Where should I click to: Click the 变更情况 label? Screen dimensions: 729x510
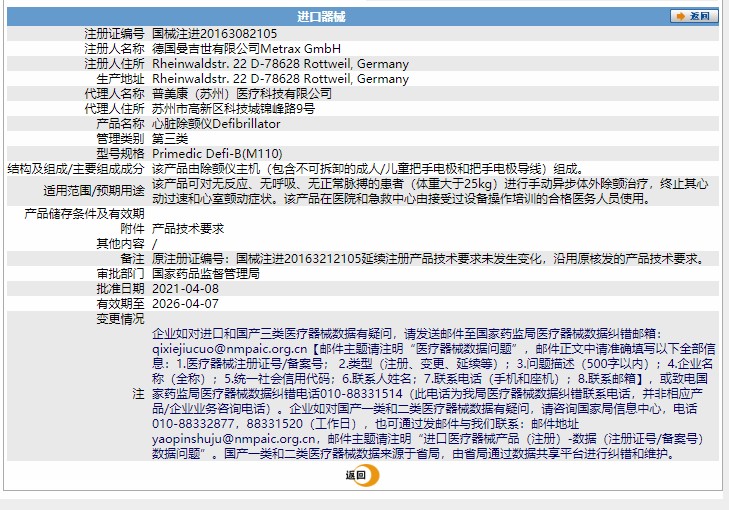pyautogui.click(x=120, y=319)
